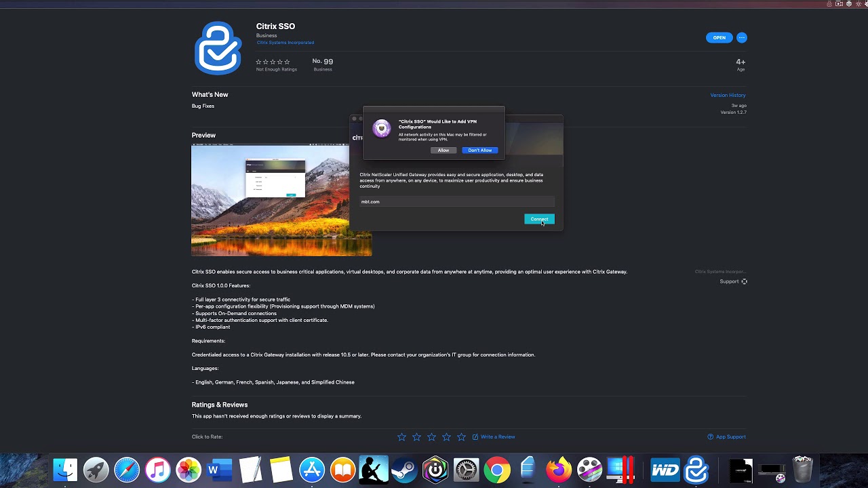Open Parallels Desktop in the dock
The width and height of the screenshot is (868, 488).
click(620, 470)
